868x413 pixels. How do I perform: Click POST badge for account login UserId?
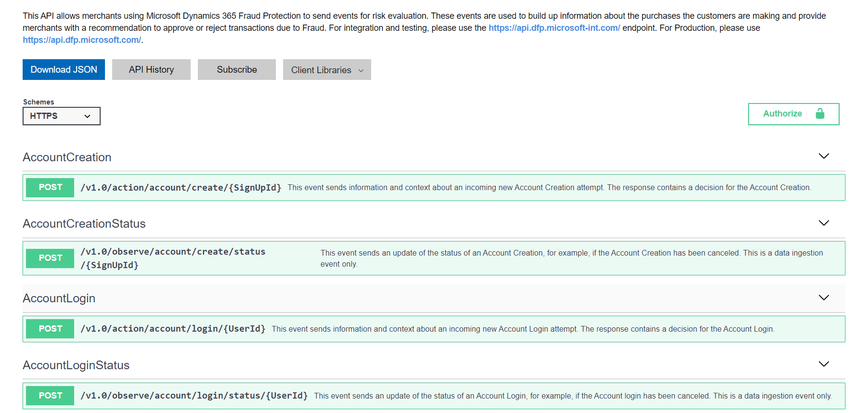(x=50, y=329)
